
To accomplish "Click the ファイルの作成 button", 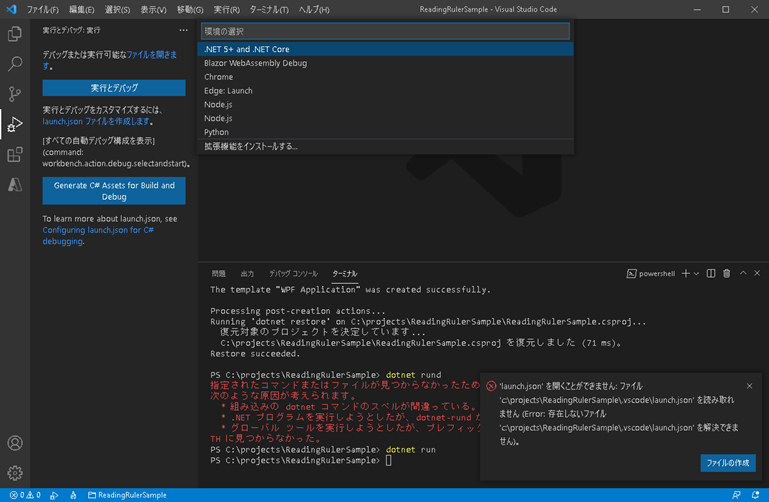I will [728, 463].
